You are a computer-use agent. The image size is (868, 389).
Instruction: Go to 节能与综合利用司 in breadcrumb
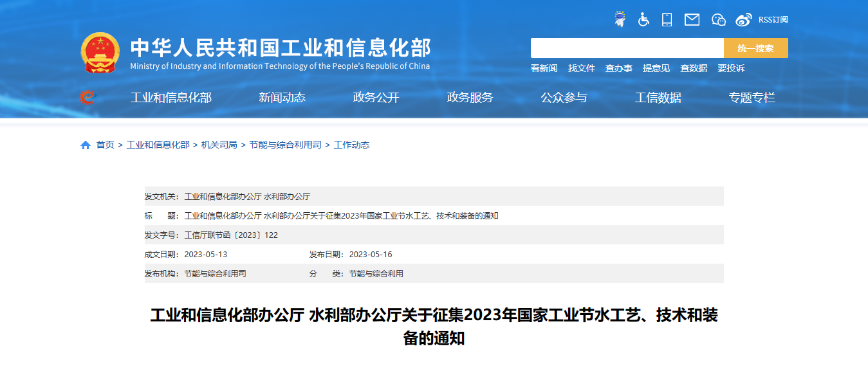(285, 145)
